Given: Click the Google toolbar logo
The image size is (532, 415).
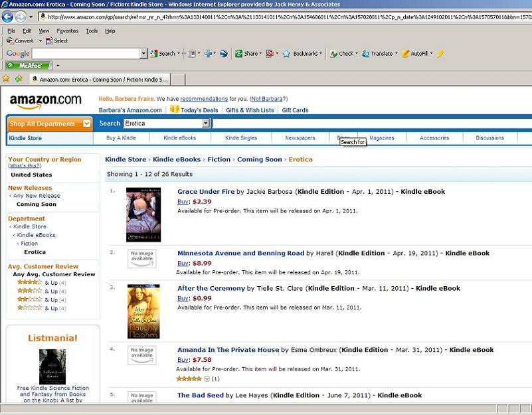Looking at the screenshot, I should pos(18,54).
